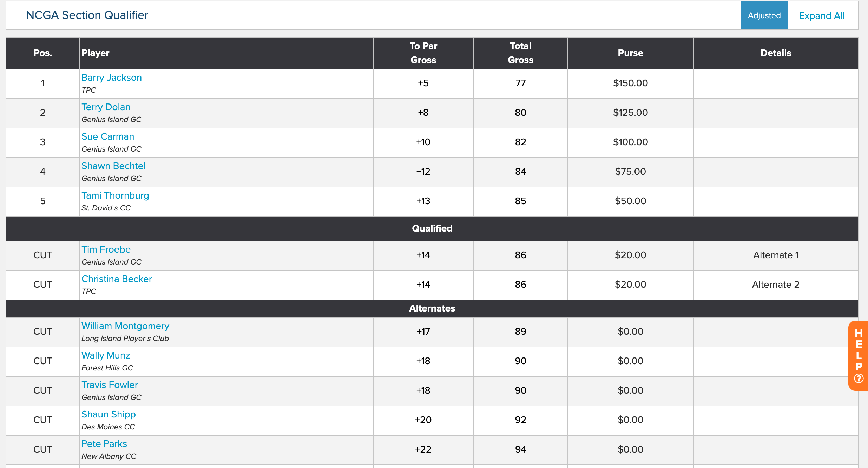This screenshot has width=868, height=468.
Task: Click the Pos. column header
Action: 43,53
